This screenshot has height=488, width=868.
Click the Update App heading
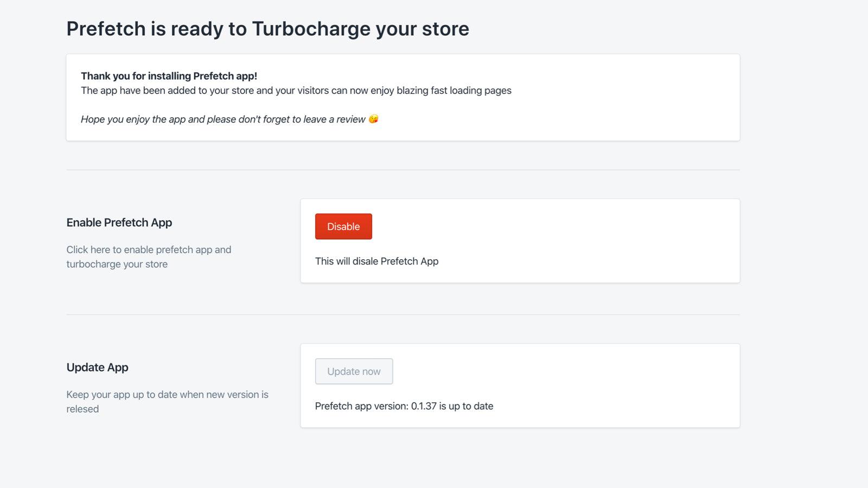97,367
